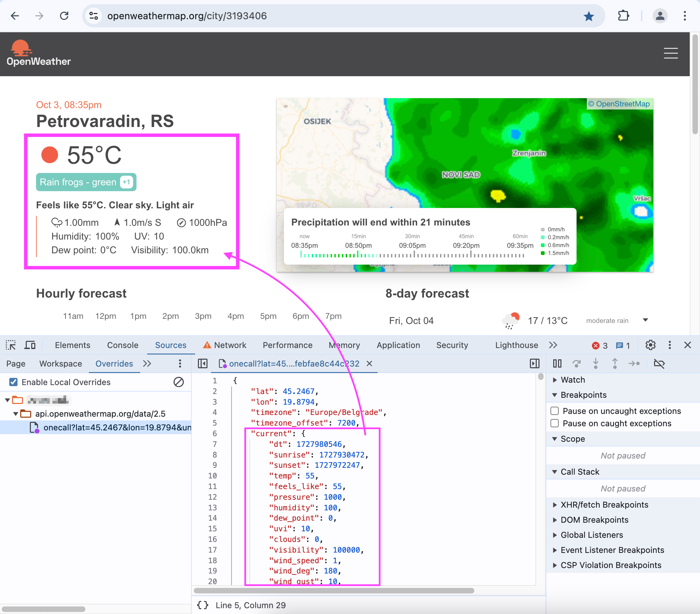The image size is (700, 614).
Task: Hide the debugger sidebar
Action: point(534,364)
